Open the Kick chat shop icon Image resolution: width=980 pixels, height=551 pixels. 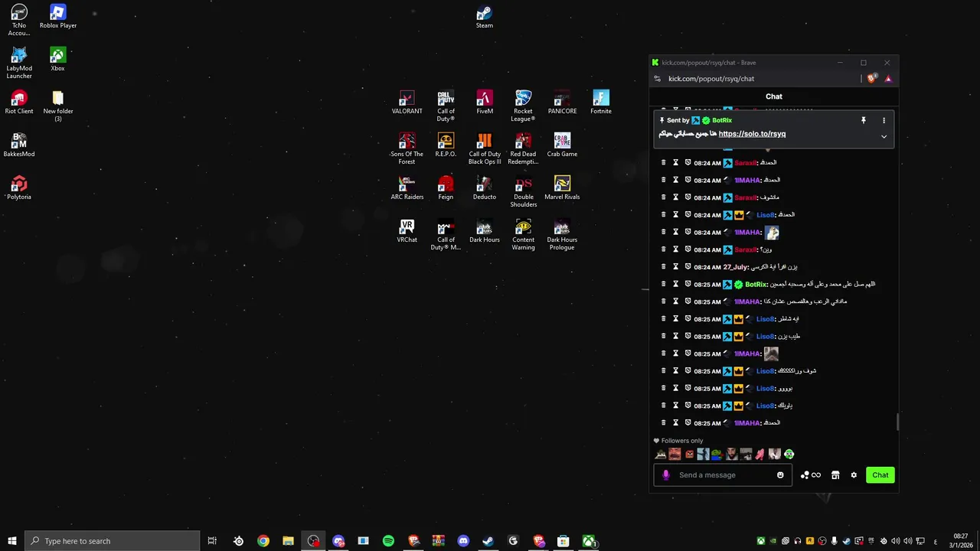tap(835, 475)
